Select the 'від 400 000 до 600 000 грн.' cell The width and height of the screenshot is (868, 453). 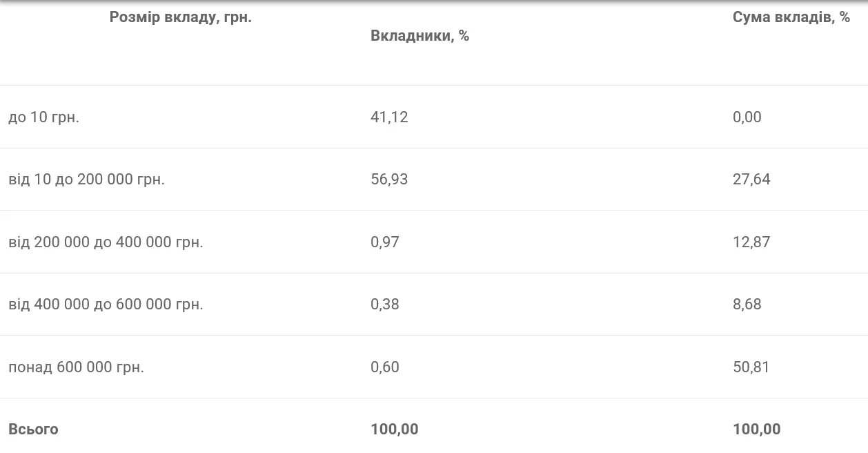(106, 305)
